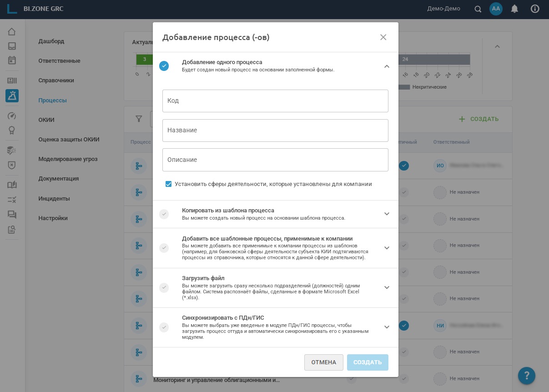Viewport: 549px width, 392px height.
Task: Click the 'СОЗДАТЬ' button in the dialog
Action: click(368, 362)
